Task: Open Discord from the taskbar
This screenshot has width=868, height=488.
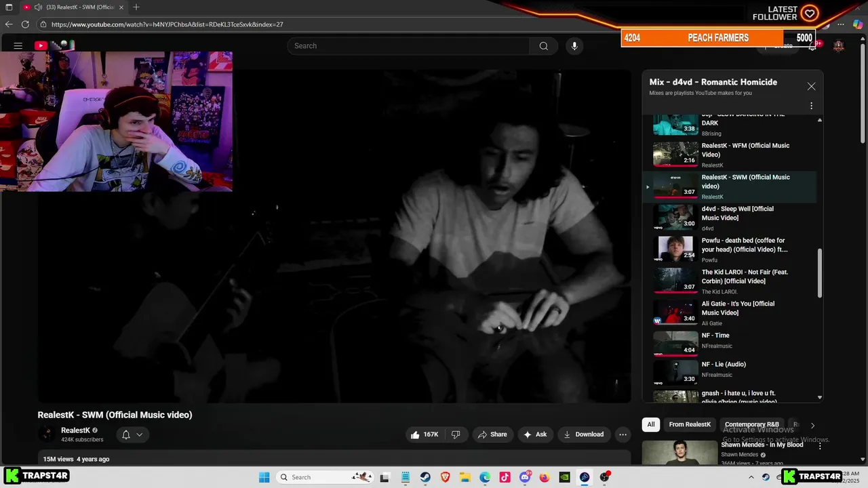Action: pyautogui.click(x=525, y=477)
